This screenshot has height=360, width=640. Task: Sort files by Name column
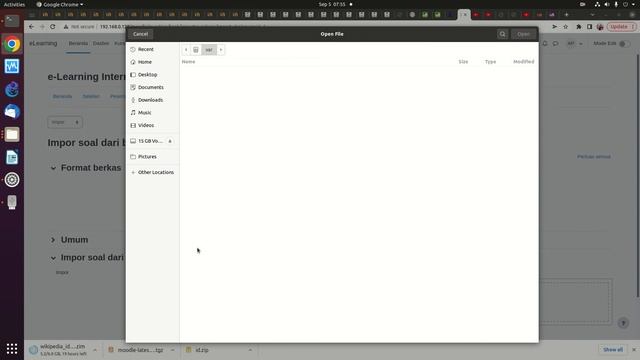(188, 62)
